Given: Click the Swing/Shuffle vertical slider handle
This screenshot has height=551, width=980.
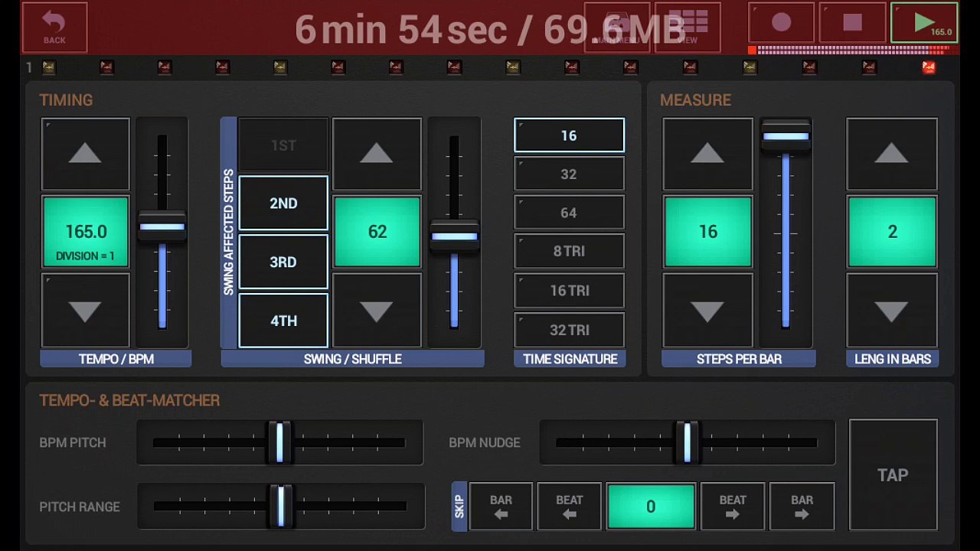Looking at the screenshot, I should [454, 236].
